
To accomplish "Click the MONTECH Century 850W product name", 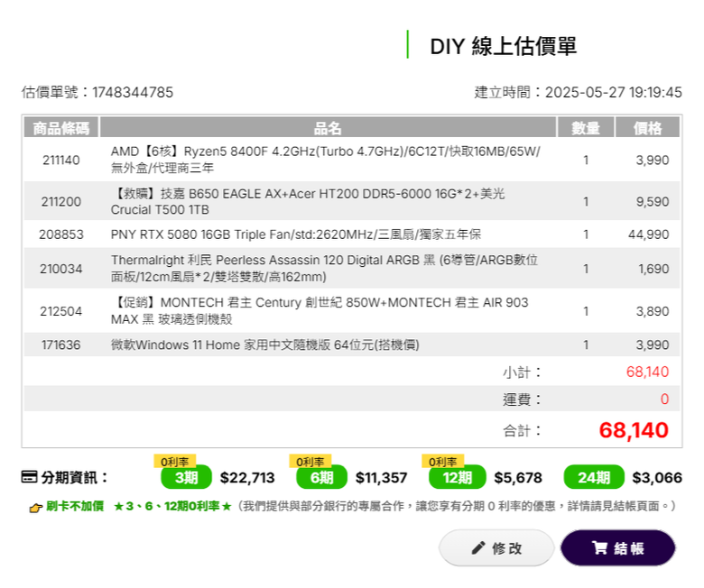I will [320, 310].
